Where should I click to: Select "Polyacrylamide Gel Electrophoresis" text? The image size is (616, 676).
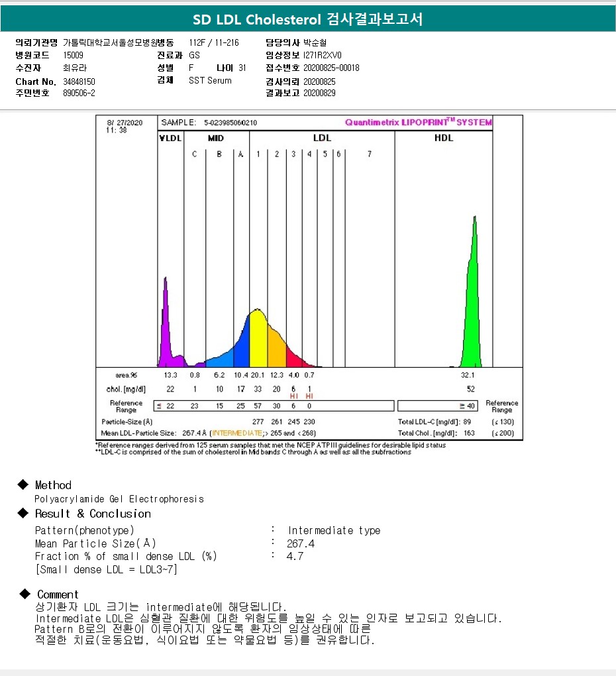(119, 499)
